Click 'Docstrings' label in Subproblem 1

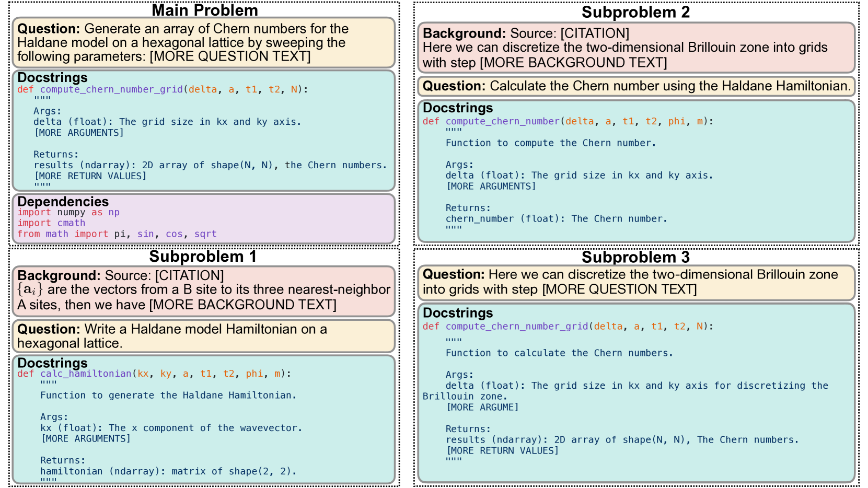pos(52,363)
